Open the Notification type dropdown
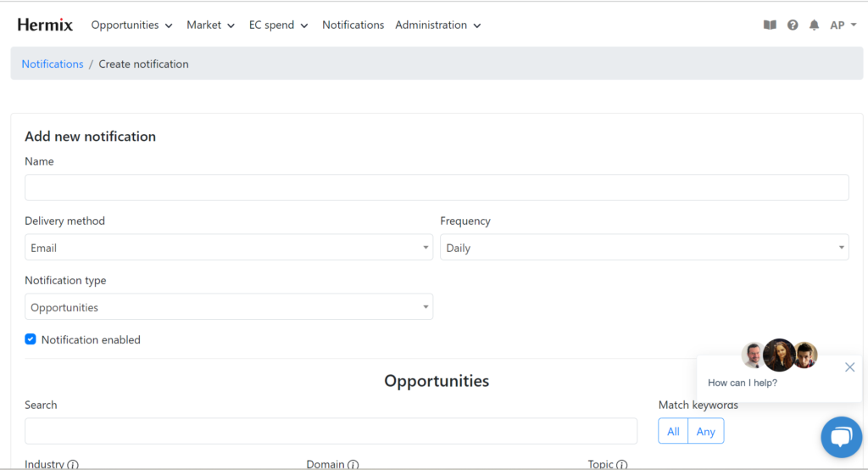868x470 pixels. [x=229, y=307]
